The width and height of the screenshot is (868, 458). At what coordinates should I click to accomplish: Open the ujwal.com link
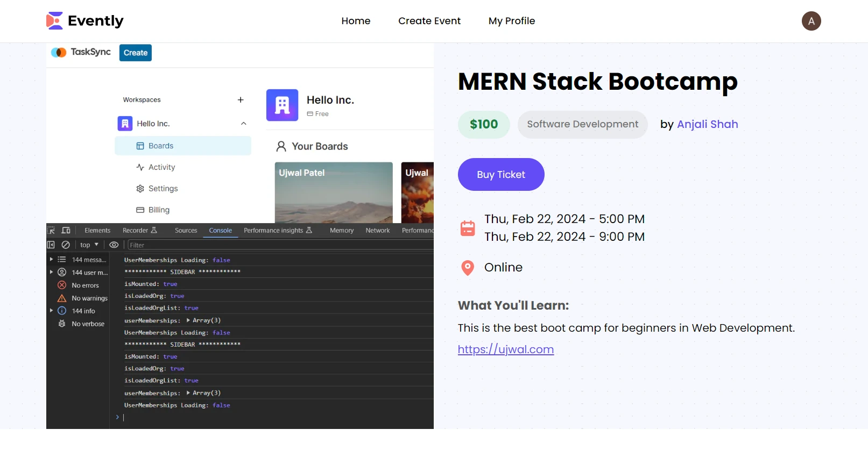tap(505, 349)
